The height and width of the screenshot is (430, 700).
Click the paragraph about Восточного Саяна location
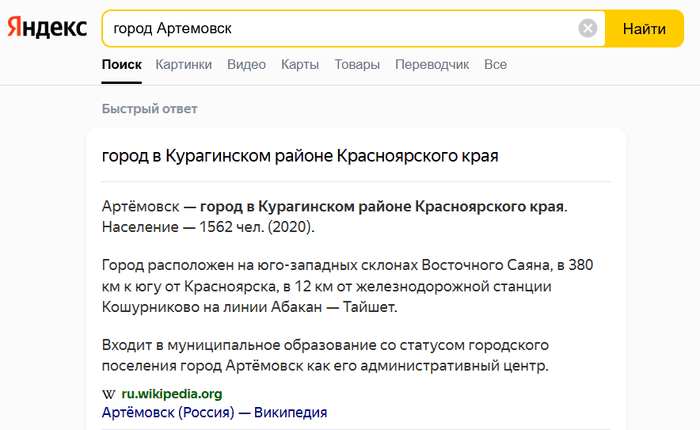(x=347, y=286)
